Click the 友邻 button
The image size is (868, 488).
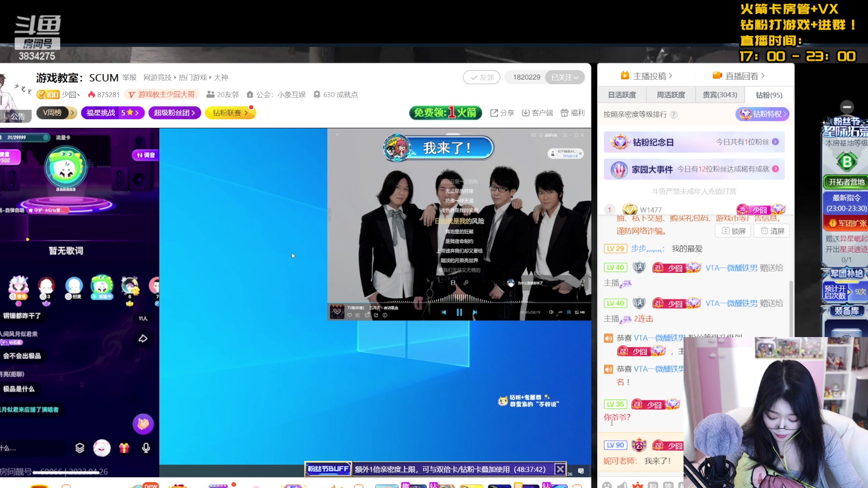pyautogui.click(x=481, y=77)
